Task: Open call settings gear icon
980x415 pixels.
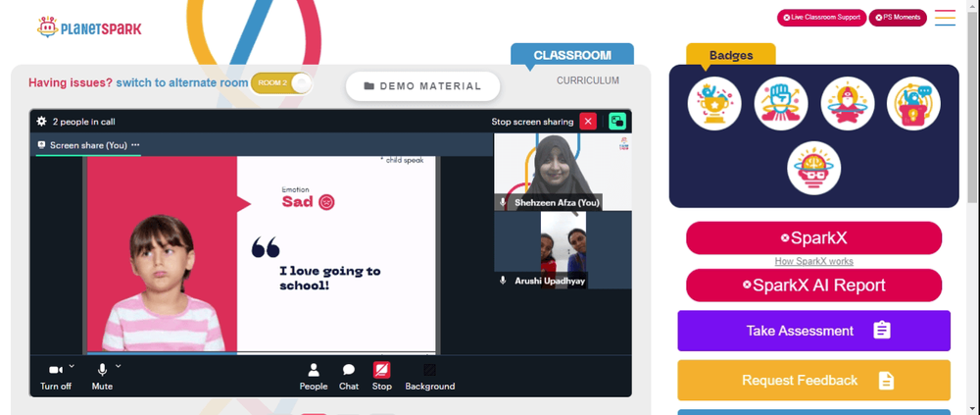Action: point(42,122)
